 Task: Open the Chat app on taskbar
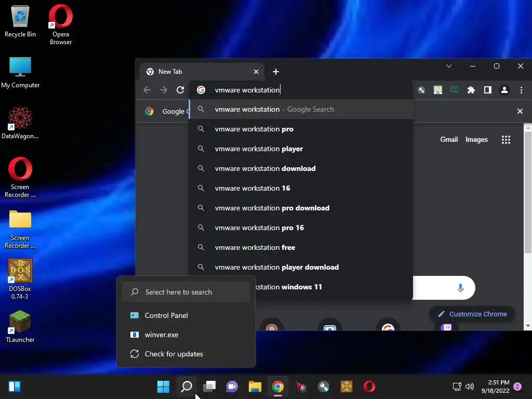[232, 387]
